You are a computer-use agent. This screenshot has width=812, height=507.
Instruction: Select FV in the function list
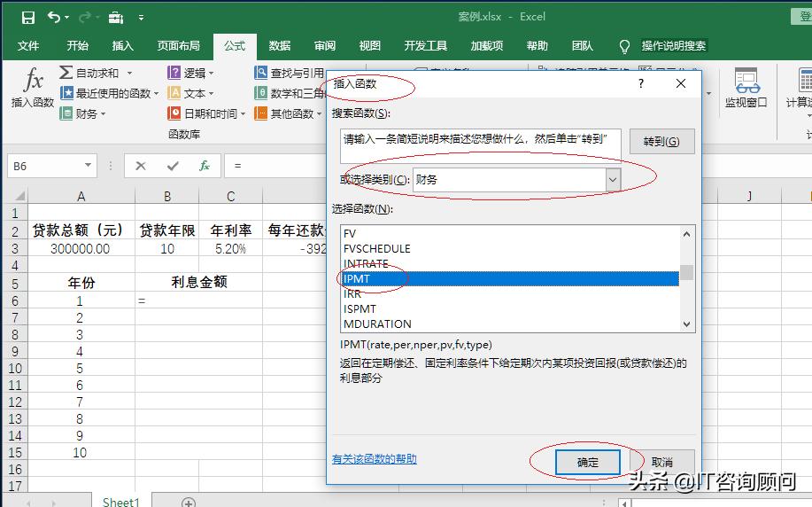510,234
